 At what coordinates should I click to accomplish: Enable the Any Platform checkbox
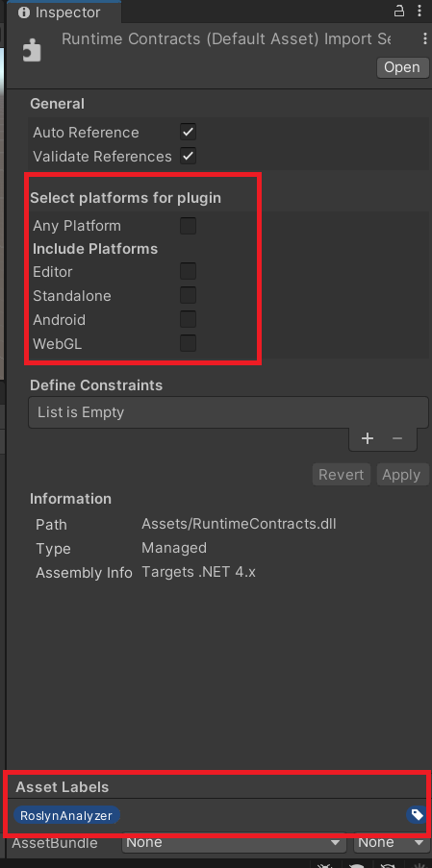(x=188, y=226)
